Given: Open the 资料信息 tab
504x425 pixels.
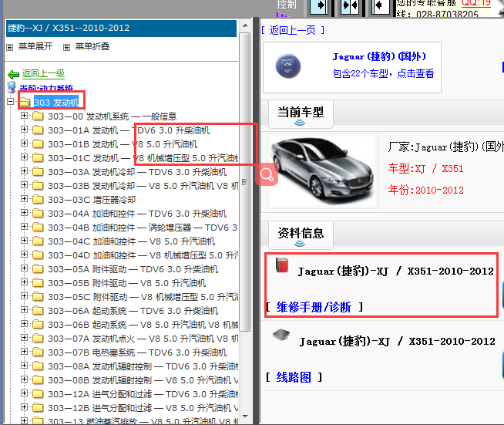Looking at the screenshot, I should coord(301,234).
